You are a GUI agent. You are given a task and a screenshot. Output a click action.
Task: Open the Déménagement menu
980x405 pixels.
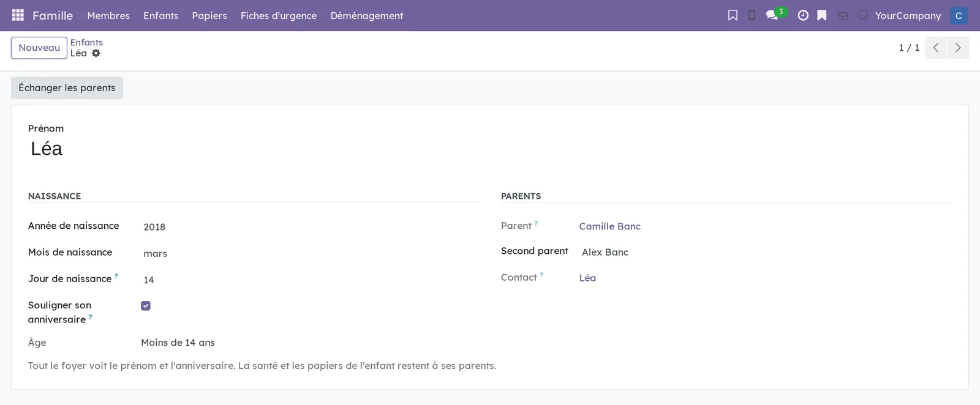coord(367,15)
